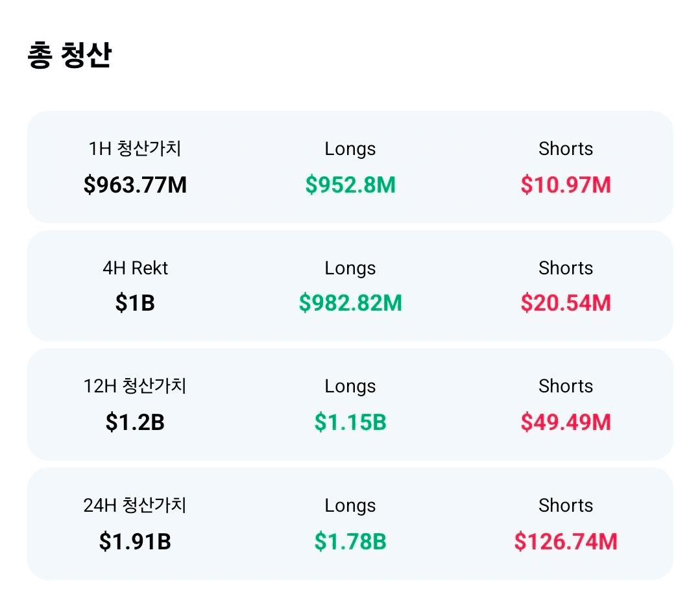This screenshot has height=598, width=700.
Task: Click the Longs label in 12H row
Action: tap(350, 387)
